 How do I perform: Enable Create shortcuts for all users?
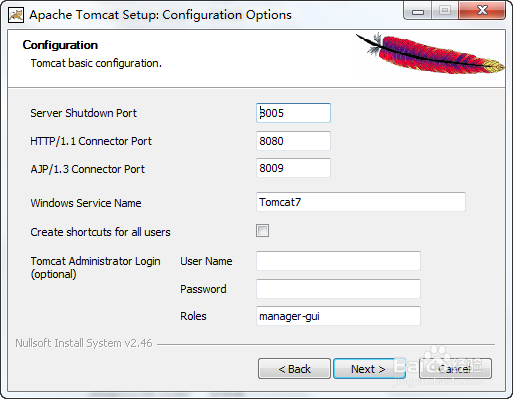point(262,230)
